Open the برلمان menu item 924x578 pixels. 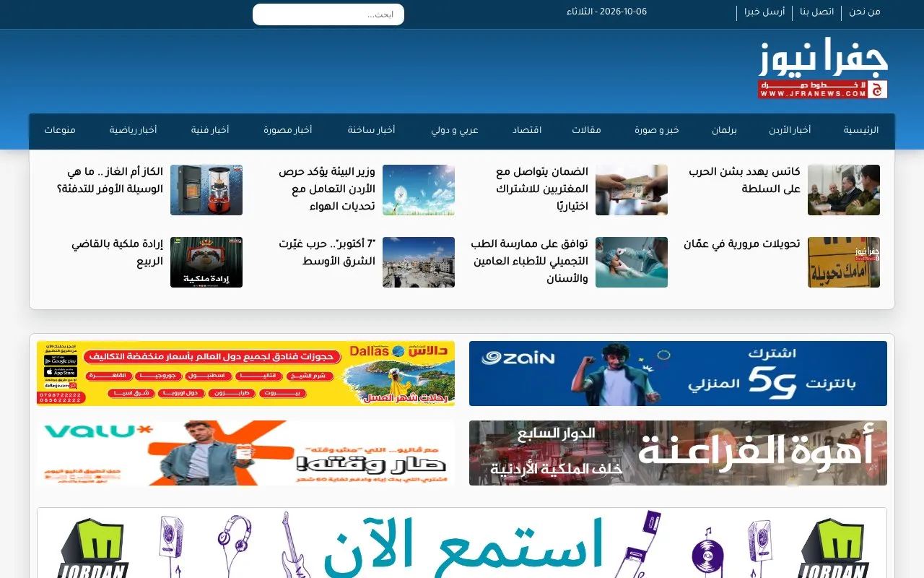[x=724, y=131]
